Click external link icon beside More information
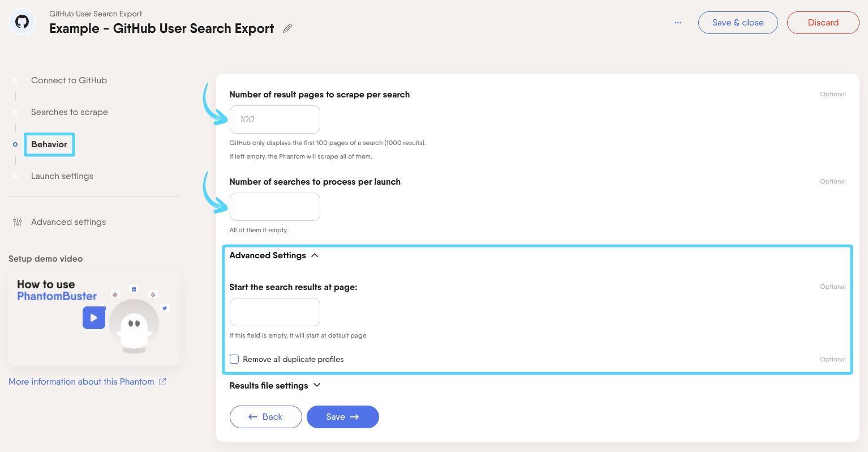The width and height of the screenshot is (868, 452). [162, 382]
